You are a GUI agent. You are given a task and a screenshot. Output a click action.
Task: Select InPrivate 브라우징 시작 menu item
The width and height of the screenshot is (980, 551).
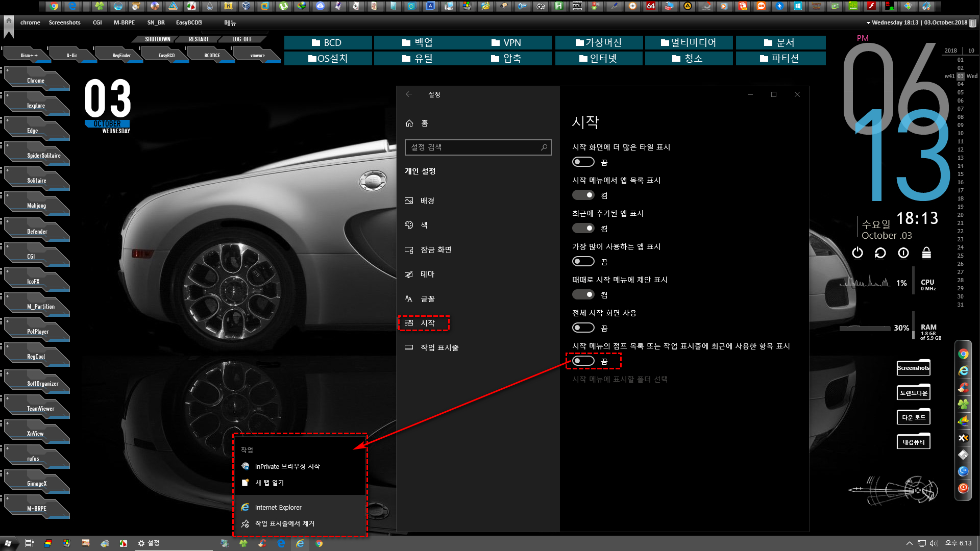[288, 466]
